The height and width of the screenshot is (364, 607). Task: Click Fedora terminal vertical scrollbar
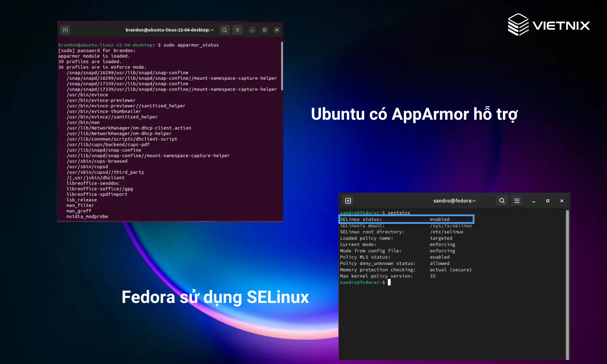(567, 284)
